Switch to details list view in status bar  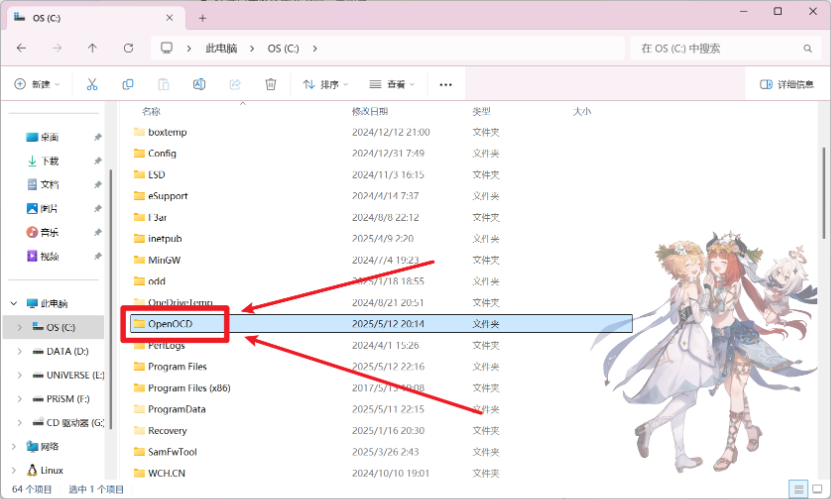click(x=798, y=488)
